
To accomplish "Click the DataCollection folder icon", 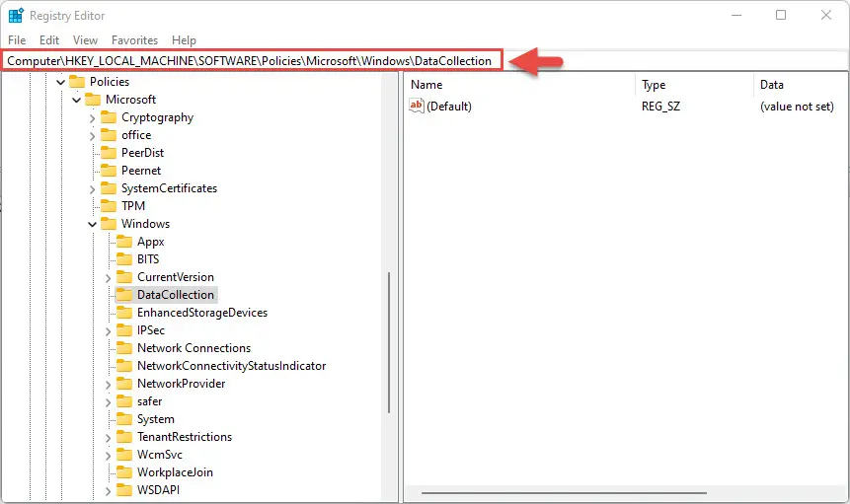I will [x=124, y=295].
